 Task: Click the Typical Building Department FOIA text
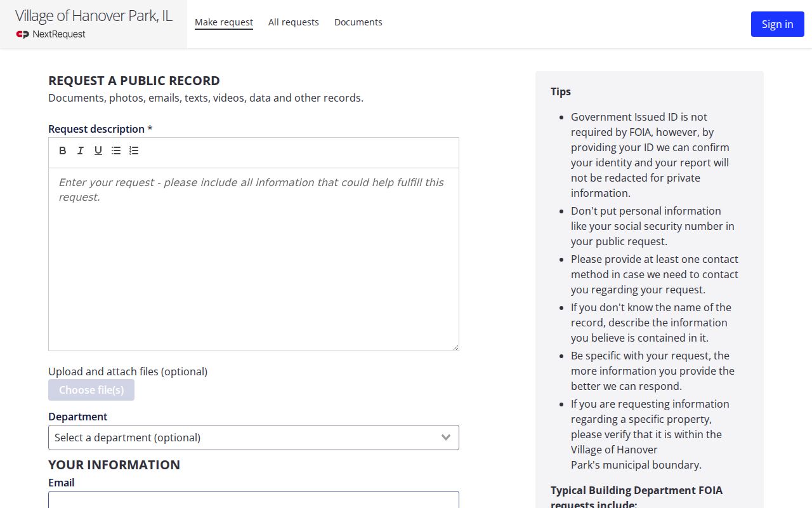click(x=637, y=497)
